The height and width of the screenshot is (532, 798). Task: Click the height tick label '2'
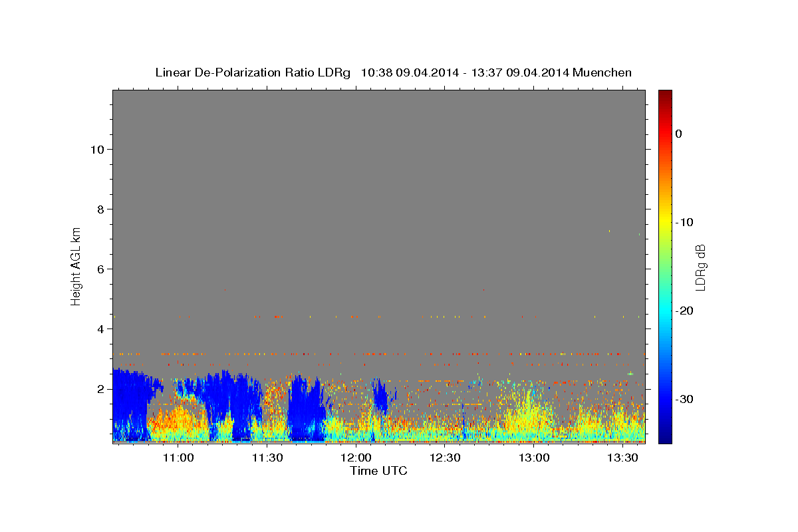pyautogui.click(x=100, y=389)
